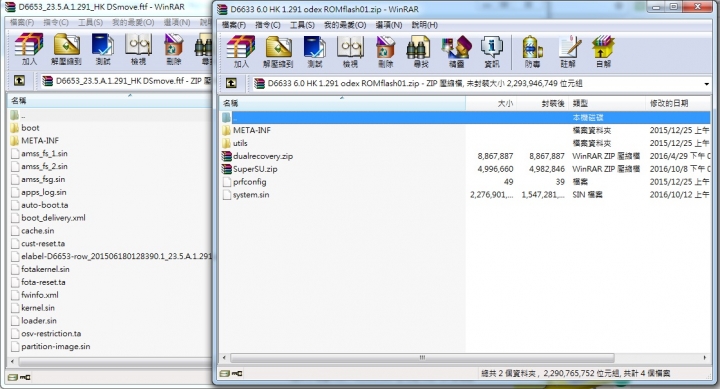Click left scroll arrow in DSmove.ftf window
This screenshot has height=389, width=720.
tap(12, 361)
